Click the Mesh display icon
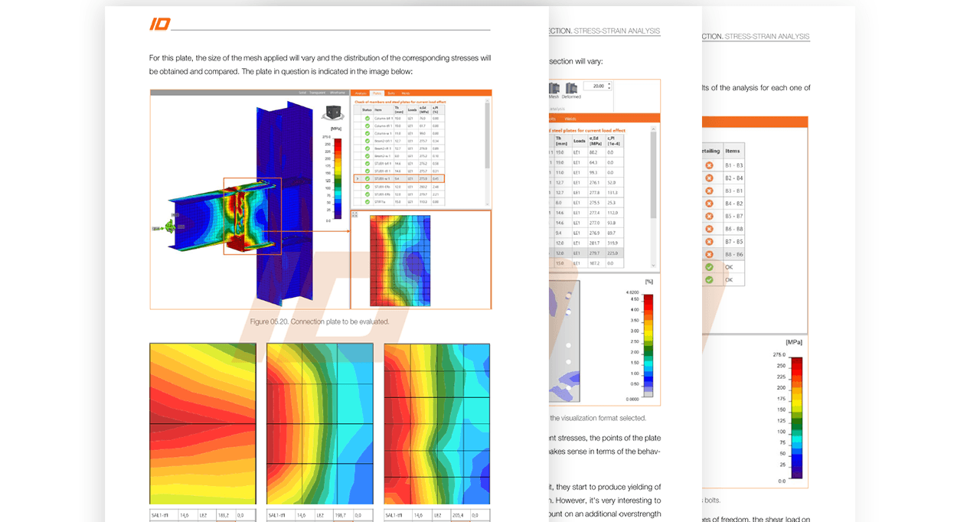This screenshot has width=980, height=522. (554, 89)
